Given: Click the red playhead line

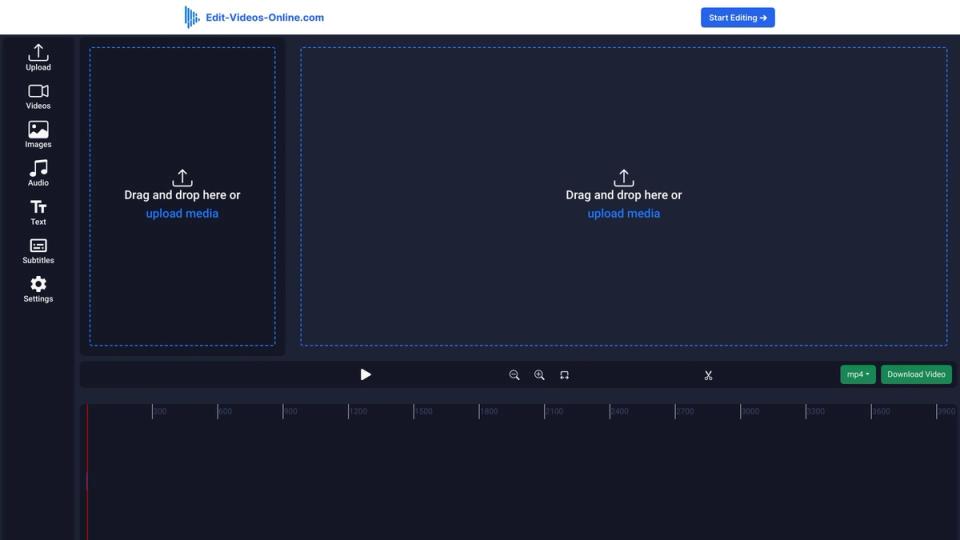Looking at the screenshot, I should click(x=87, y=471).
